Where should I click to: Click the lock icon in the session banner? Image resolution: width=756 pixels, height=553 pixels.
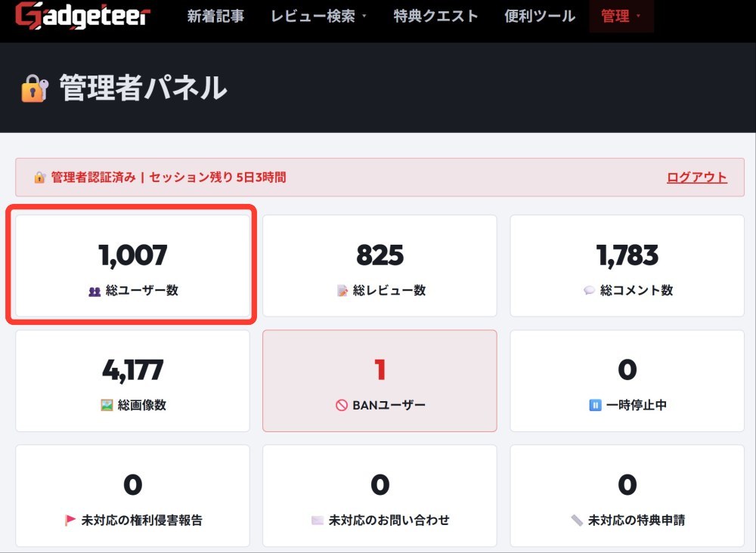coord(39,178)
